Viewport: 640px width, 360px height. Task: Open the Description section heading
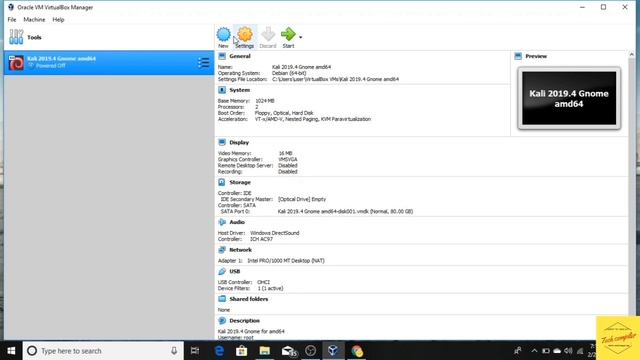(244, 321)
